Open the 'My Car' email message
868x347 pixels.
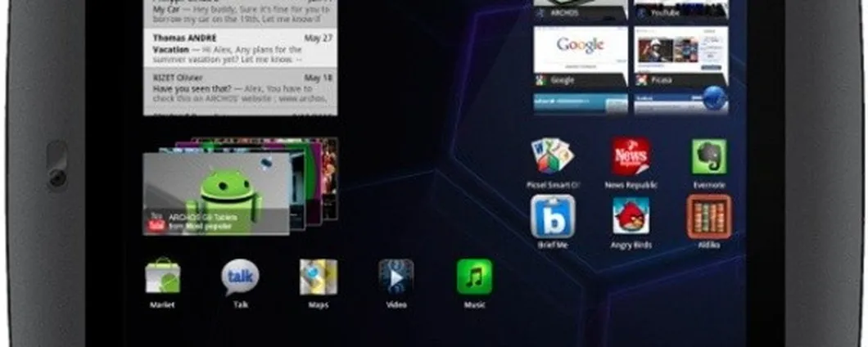240,13
